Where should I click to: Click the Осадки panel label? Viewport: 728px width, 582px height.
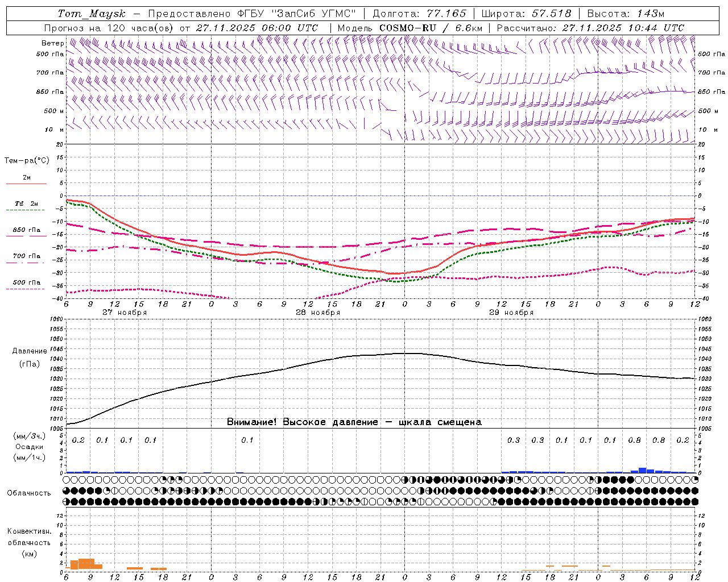coord(30,447)
